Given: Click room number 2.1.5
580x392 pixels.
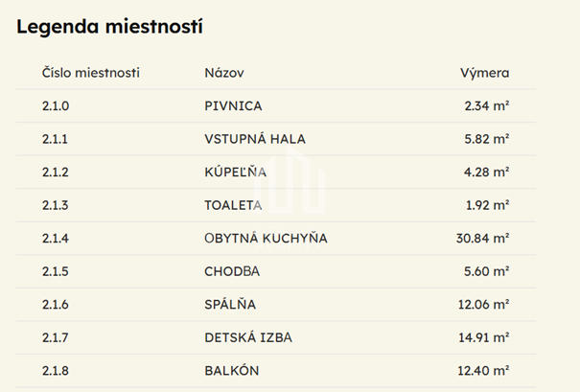Looking at the screenshot, I should click(x=56, y=271).
